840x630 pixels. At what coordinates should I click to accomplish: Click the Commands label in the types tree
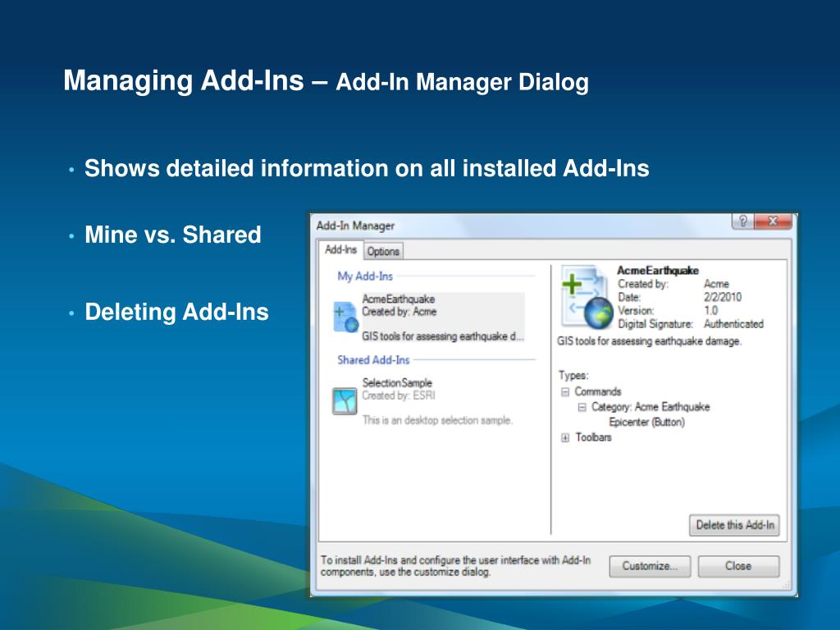[x=598, y=392]
